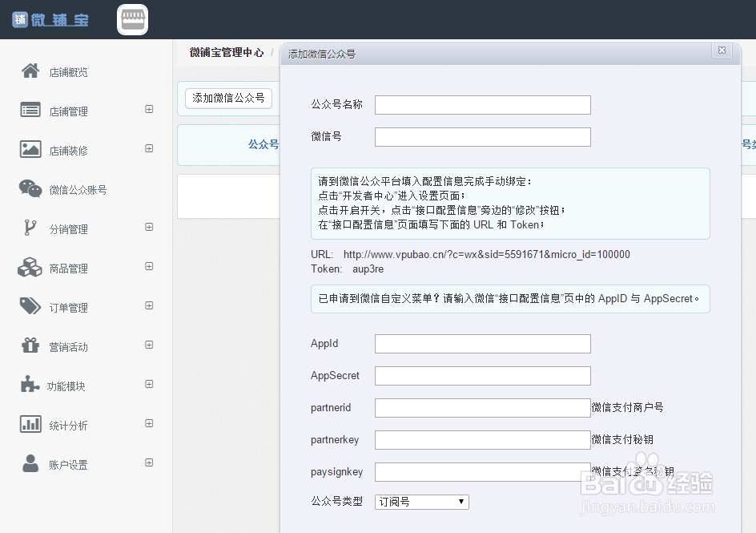Expand the 功能模块 submenu
756x533 pixels.
tap(150, 384)
